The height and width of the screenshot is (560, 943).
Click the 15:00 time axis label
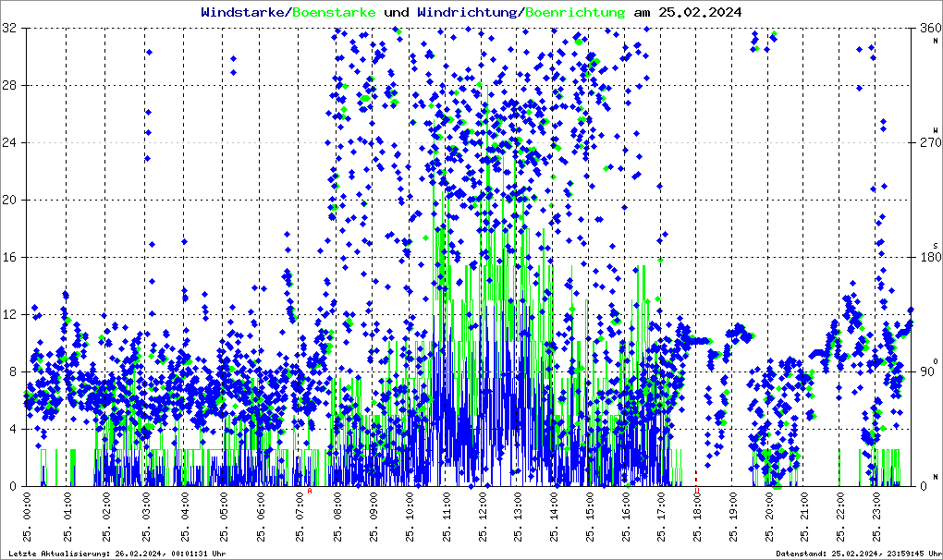pyautogui.click(x=590, y=517)
